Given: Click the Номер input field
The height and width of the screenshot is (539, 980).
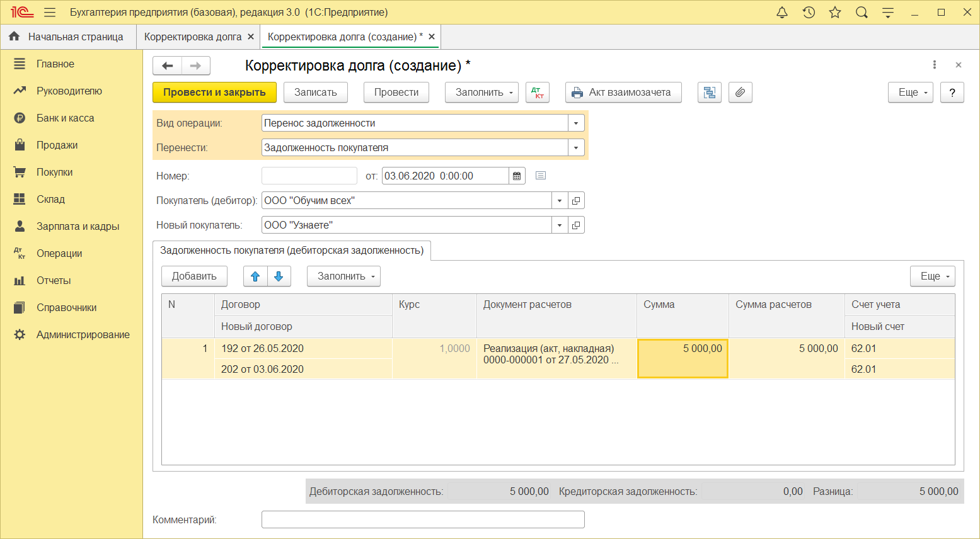Looking at the screenshot, I should coord(309,176).
